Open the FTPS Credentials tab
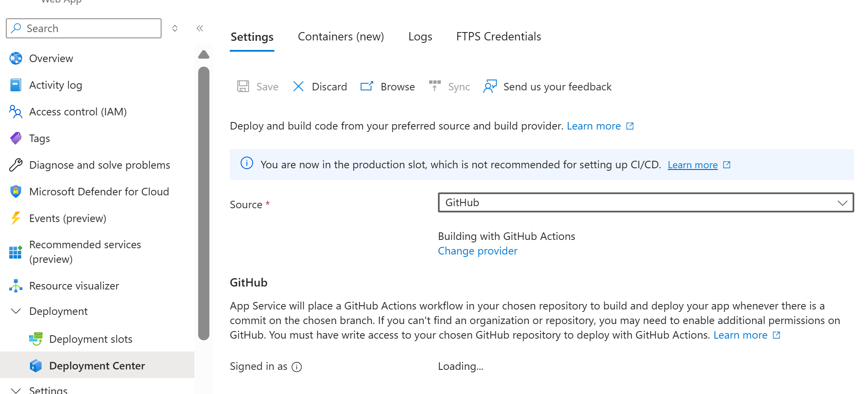Image resolution: width=868 pixels, height=394 pixels. point(498,37)
